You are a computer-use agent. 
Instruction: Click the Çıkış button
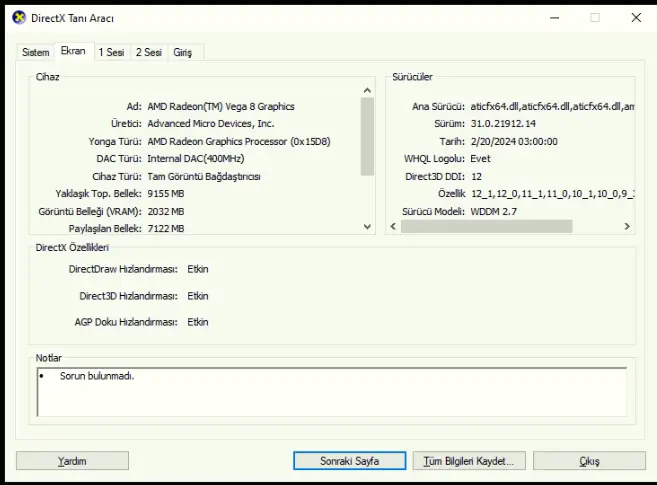point(589,461)
